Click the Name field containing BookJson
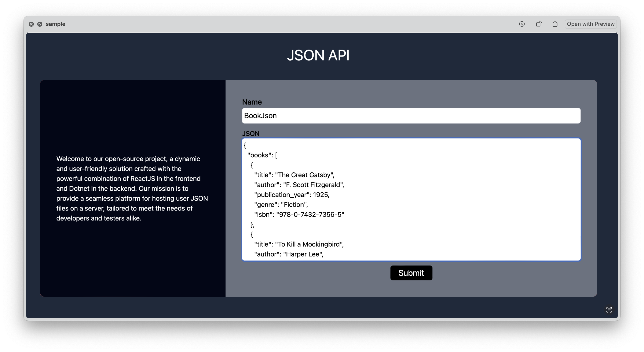This screenshot has height=352, width=644. click(x=411, y=116)
